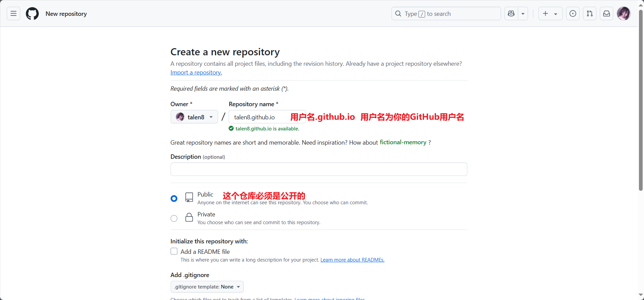Open the Pull requests icon in header
Image resolution: width=644 pixels, height=300 pixels.
point(589,13)
